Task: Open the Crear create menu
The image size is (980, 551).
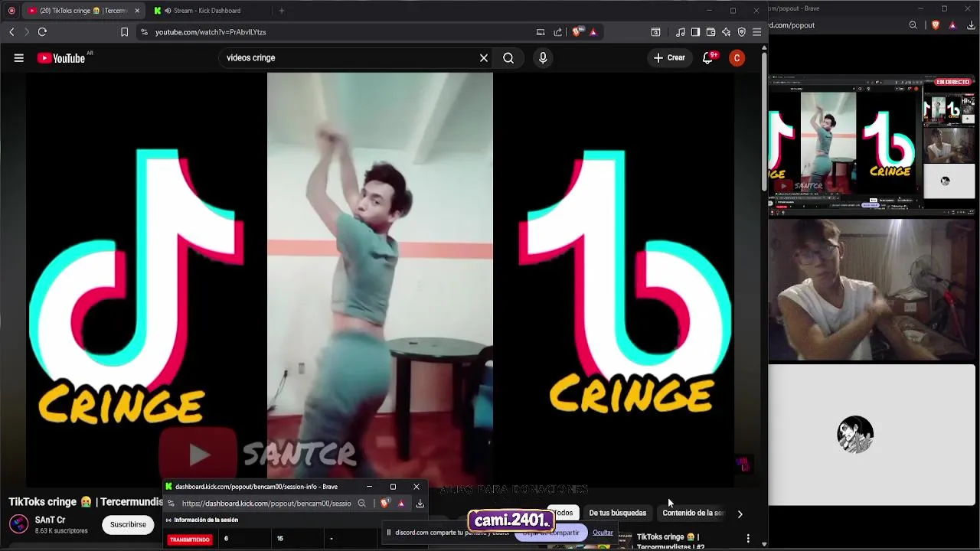Action: pyautogui.click(x=669, y=58)
